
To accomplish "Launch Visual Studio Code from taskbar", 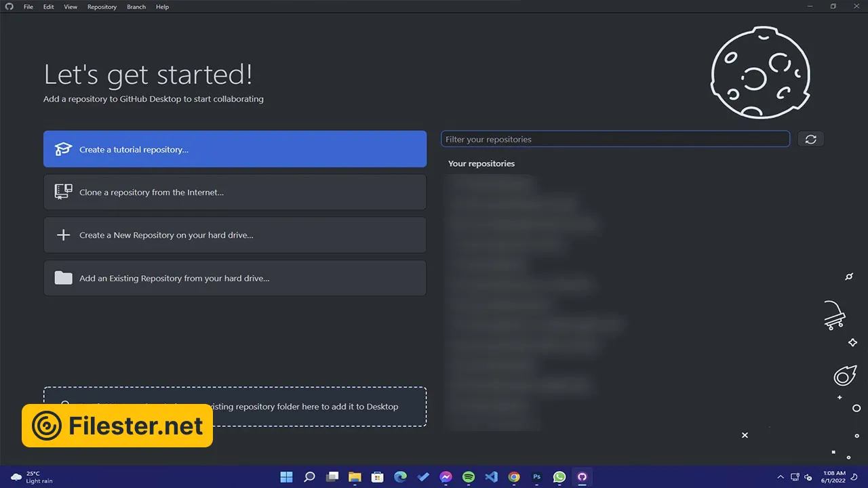I will [x=491, y=477].
